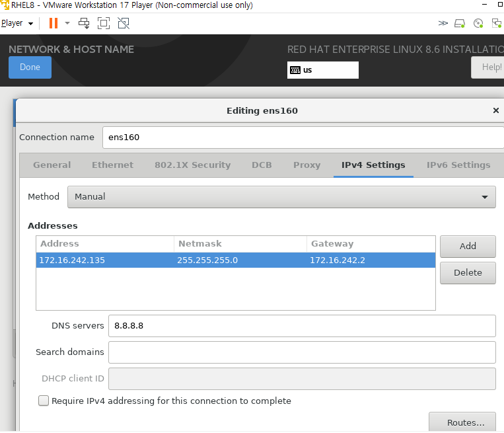Toggle Require IPv4 addressing checkbox
The image size is (504, 433).
pyautogui.click(x=44, y=401)
